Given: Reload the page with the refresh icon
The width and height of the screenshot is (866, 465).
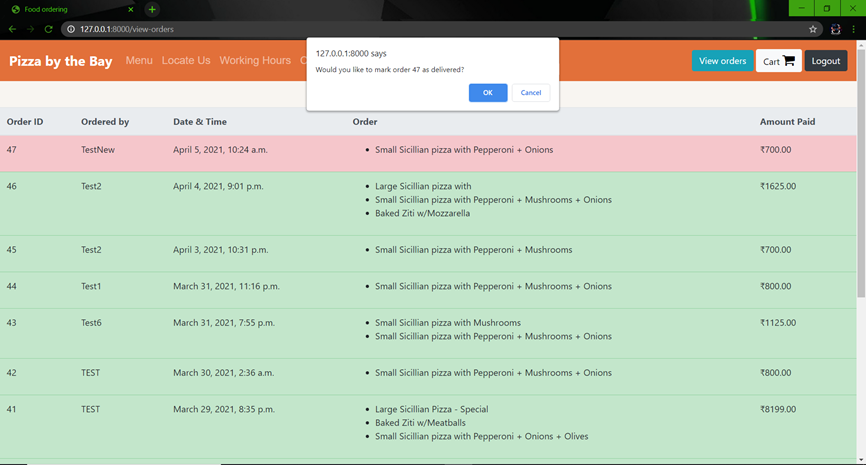Looking at the screenshot, I should (x=49, y=29).
